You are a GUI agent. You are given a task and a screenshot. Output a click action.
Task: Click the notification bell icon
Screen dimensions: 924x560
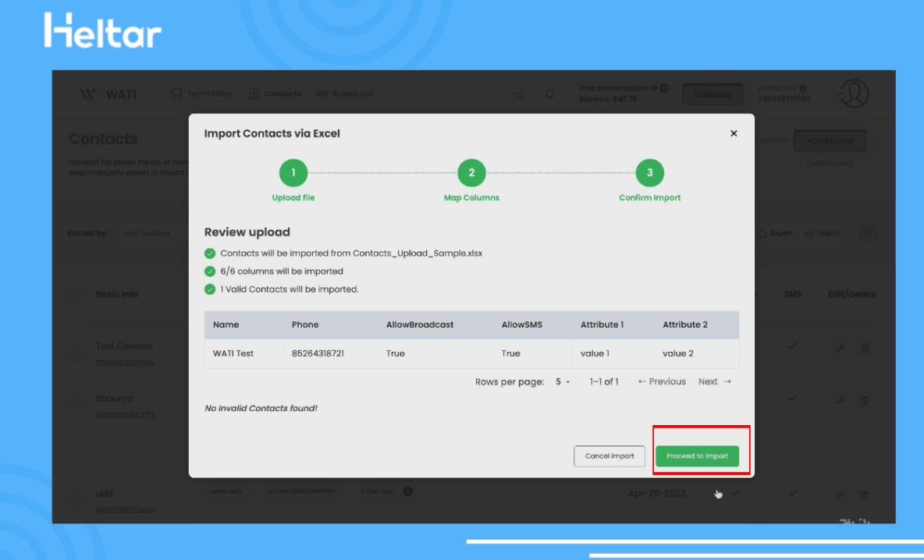point(550,94)
